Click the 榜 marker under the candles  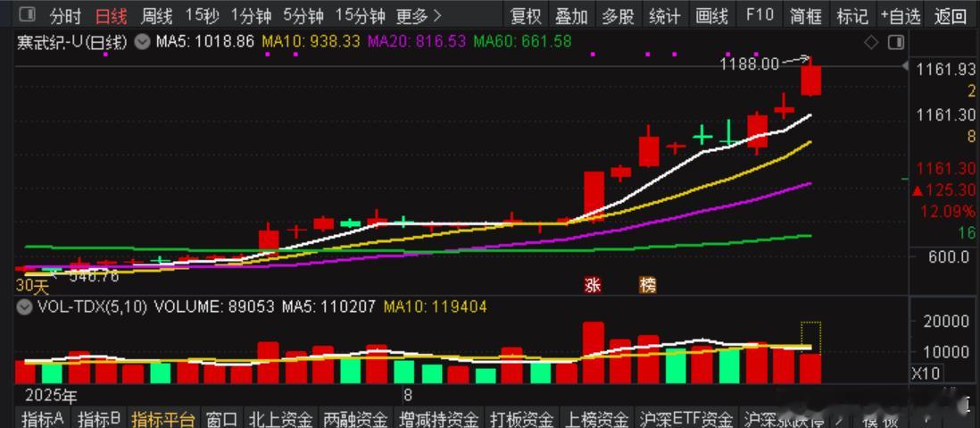648,285
